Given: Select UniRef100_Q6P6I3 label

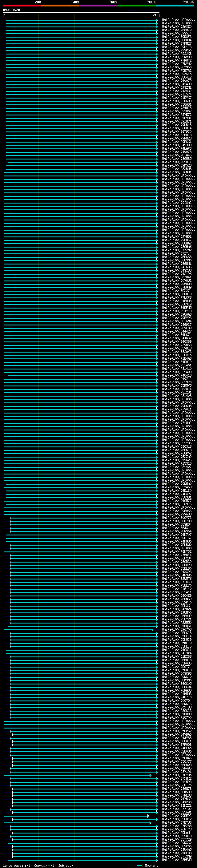Looking at the screenshot, I should 176,450.
